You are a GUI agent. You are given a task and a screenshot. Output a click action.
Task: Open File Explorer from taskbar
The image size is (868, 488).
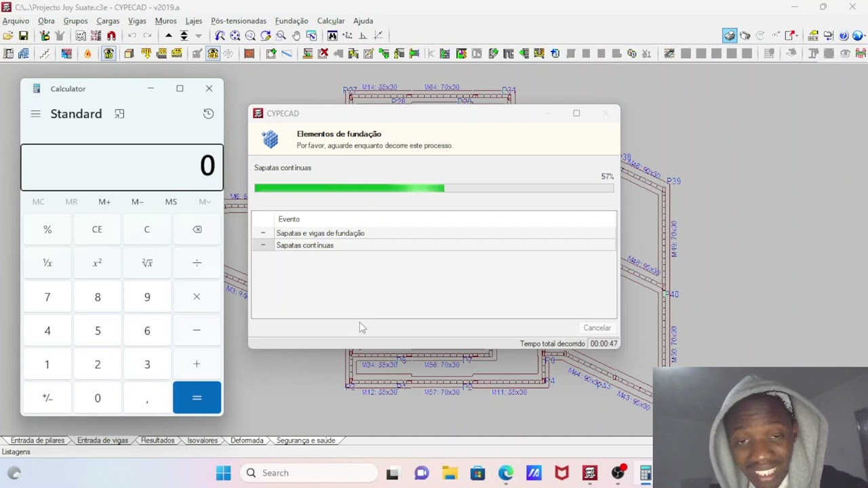click(450, 473)
